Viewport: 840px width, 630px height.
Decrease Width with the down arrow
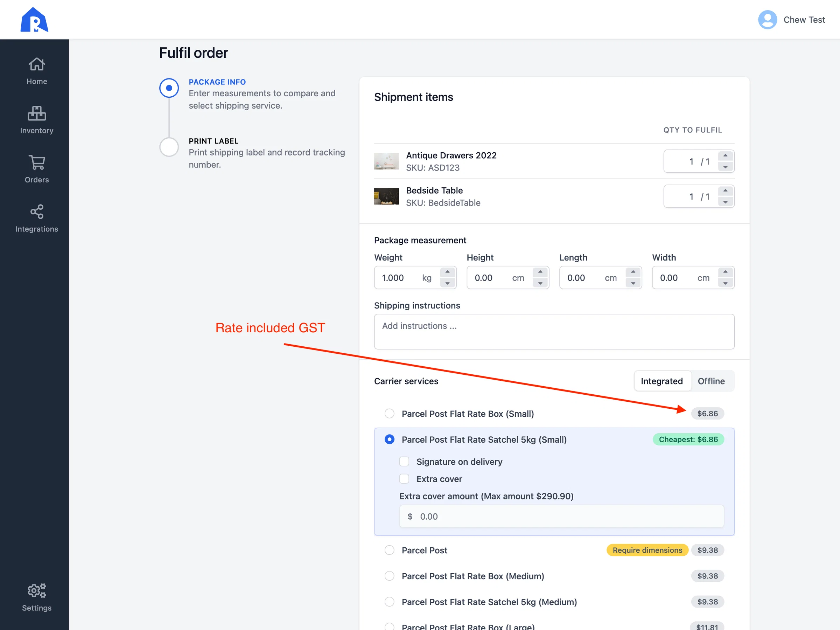pyautogui.click(x=725, y=283)
